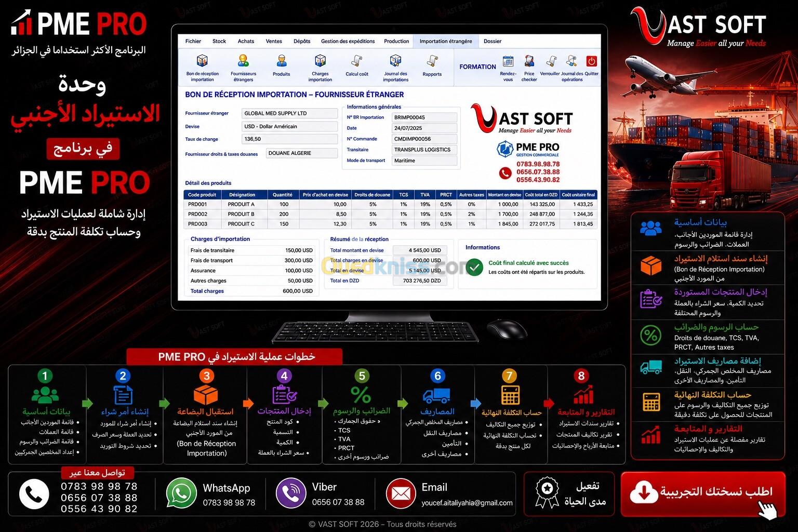Open the Rendez-vous calendar icon
The width and height of the screenshot is (798, 532).
click(508, 61)
